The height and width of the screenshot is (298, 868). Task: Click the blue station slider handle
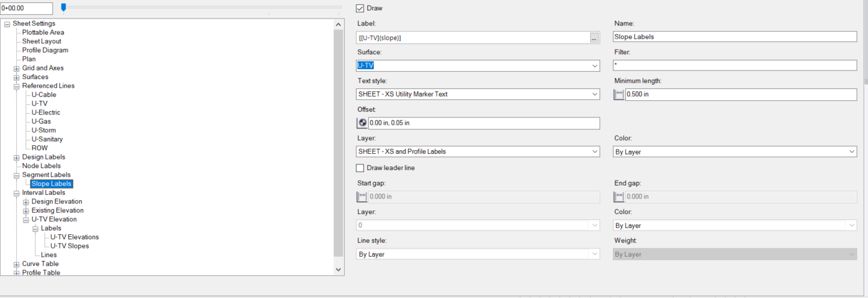(63, 7)
